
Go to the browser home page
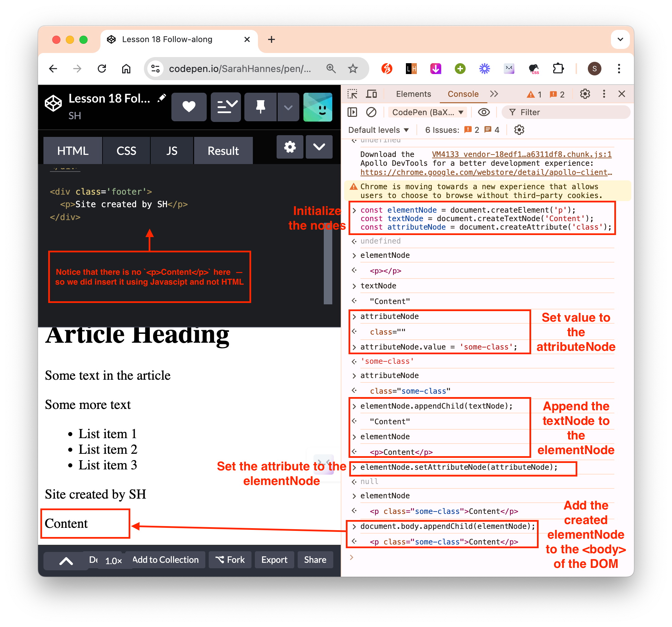[126, 69]
